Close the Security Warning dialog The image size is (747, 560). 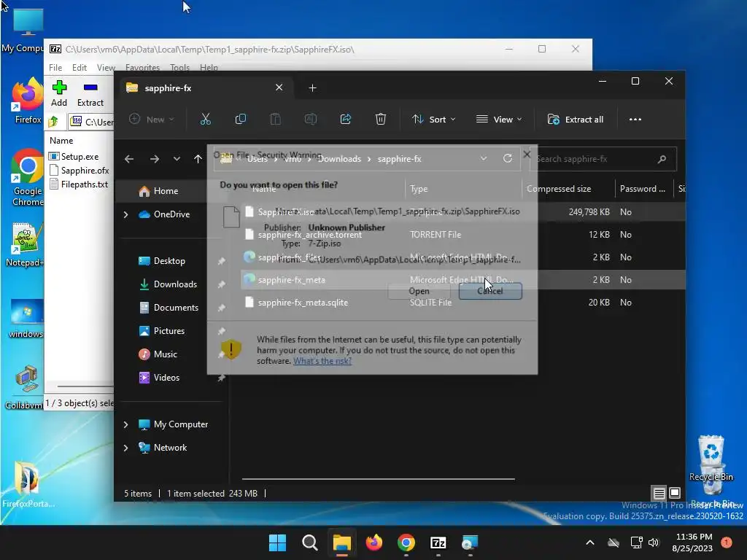pyautogui.click(x=527, y=155)
